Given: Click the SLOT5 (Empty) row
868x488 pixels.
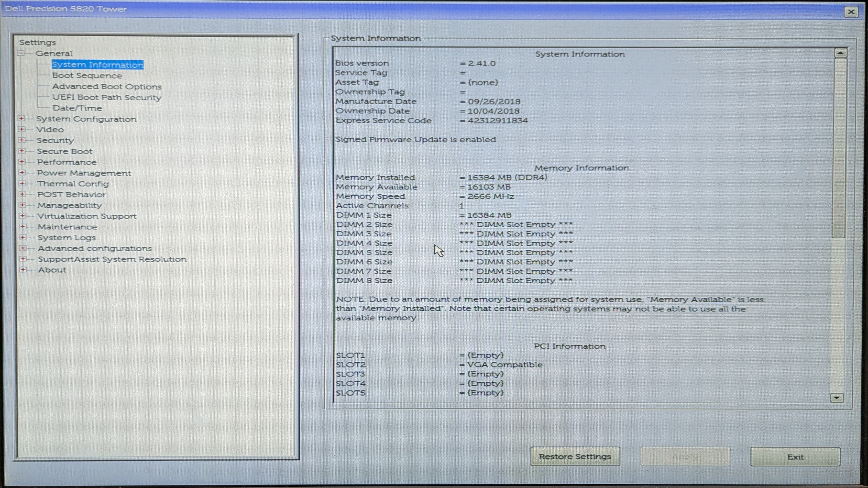Looking at the screenshot, I should (420, 393).
